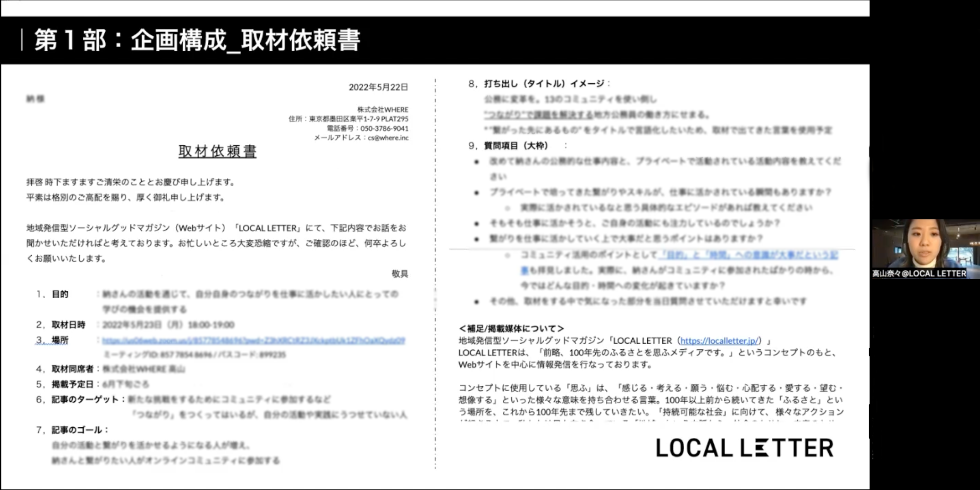Click the item 6 label 記事のターゲット

(85, 399)
